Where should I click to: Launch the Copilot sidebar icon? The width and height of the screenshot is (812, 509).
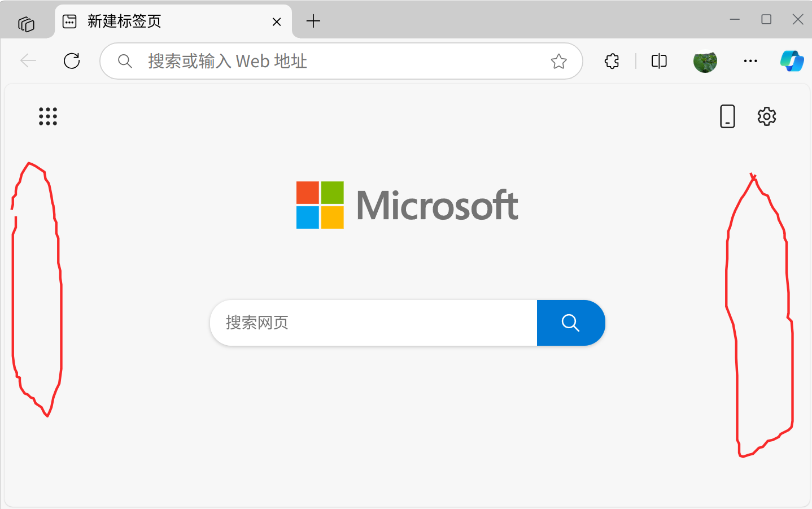(x=792, y=60)
